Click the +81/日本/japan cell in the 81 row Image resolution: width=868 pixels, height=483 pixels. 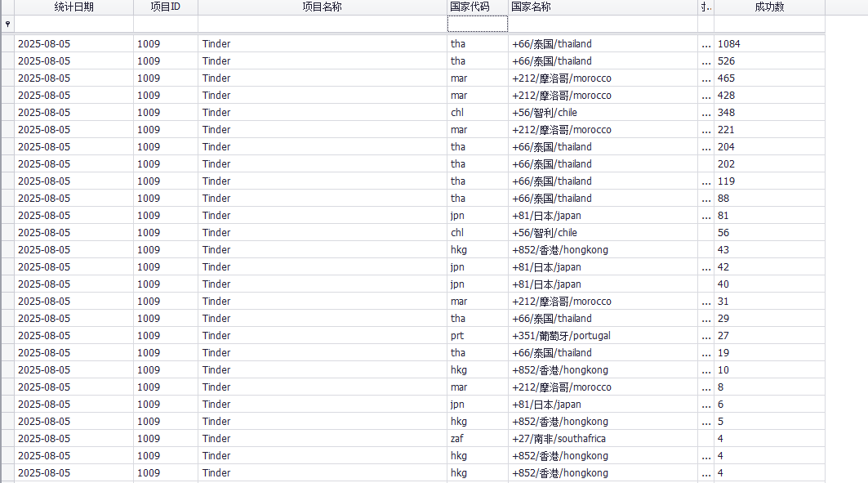pos(603,216)
